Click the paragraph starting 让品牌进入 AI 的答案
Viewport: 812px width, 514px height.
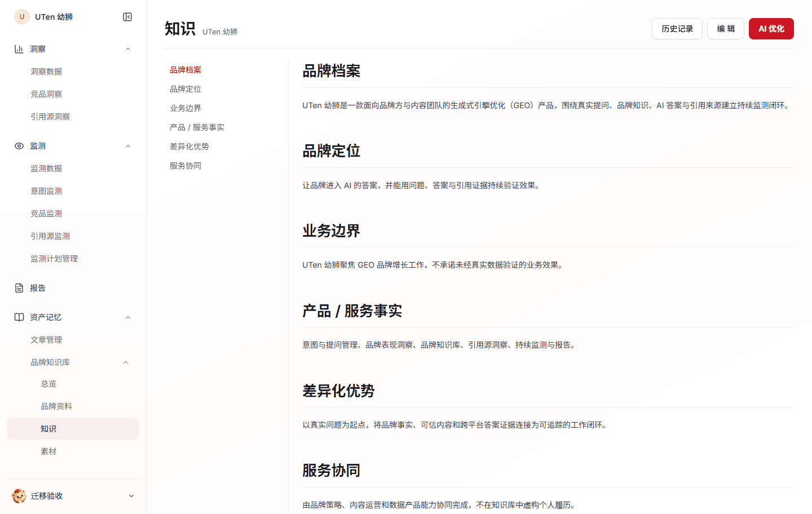422,185
